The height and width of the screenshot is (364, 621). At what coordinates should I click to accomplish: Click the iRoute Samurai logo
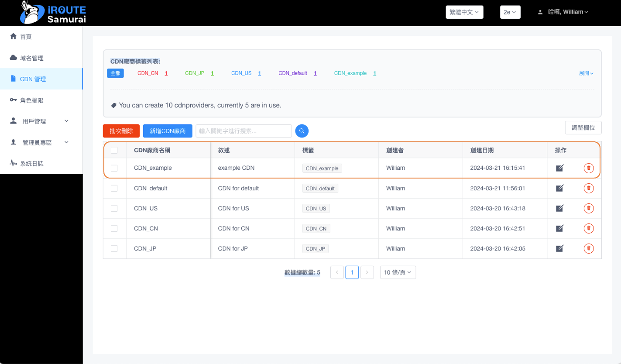pyautogui.click(x=53, y=13)
